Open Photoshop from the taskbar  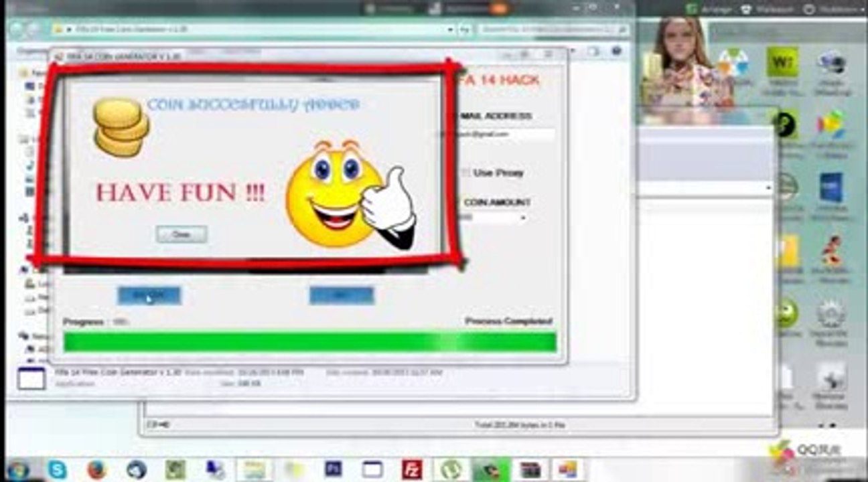333,469
